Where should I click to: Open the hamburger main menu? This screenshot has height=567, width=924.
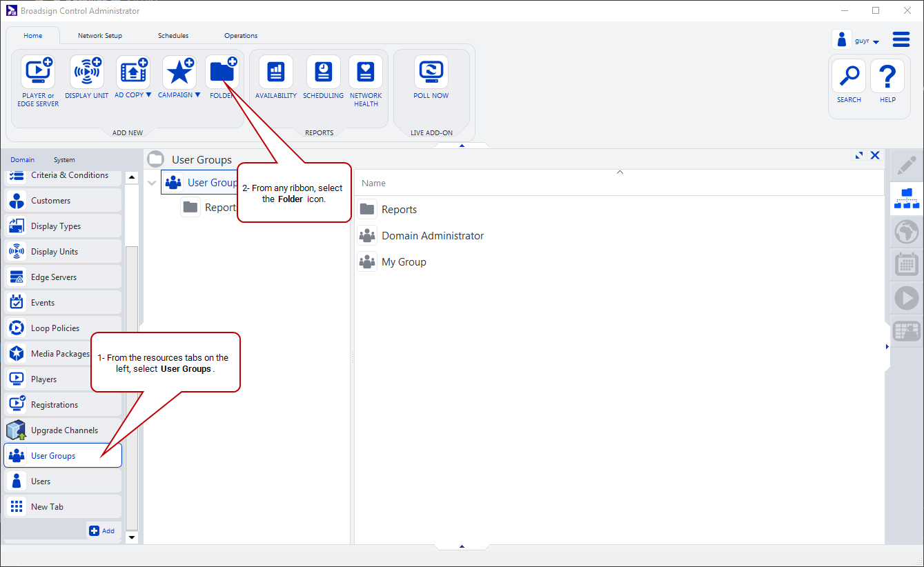(901, 39)
